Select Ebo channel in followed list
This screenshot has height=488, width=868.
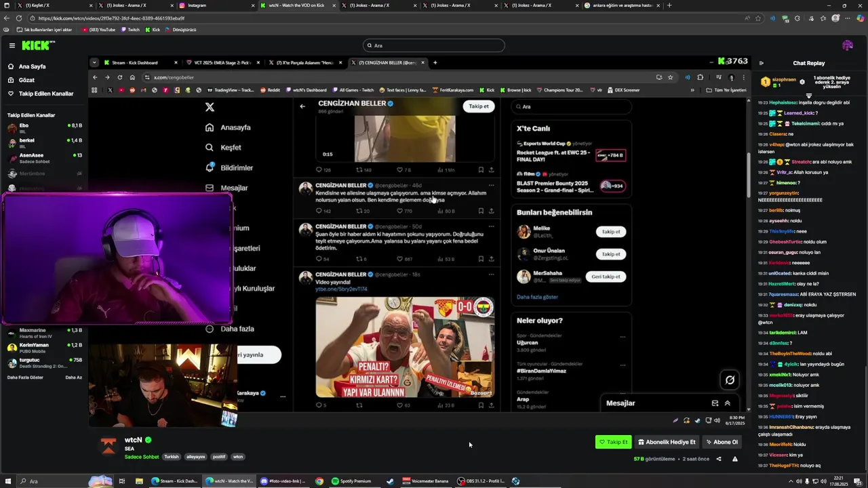[44, 128]
